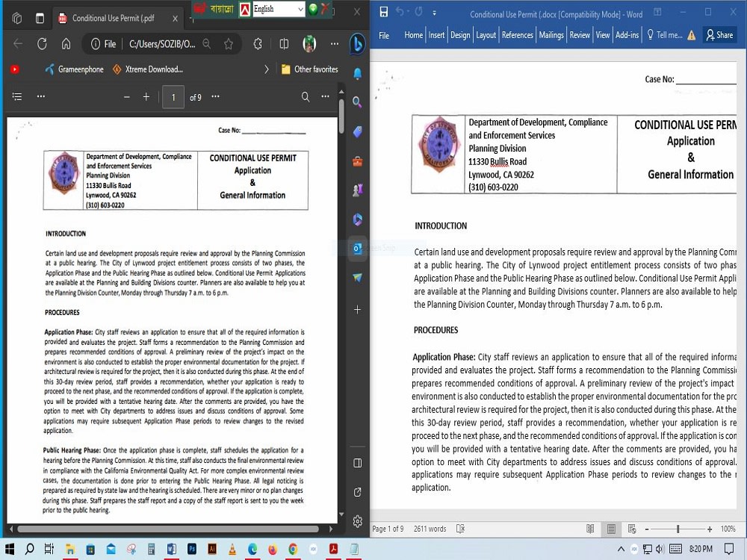Open Word ribbon display options
This screenshot has width=747, height=560.
pyautogui.click(x=657, y=13)
